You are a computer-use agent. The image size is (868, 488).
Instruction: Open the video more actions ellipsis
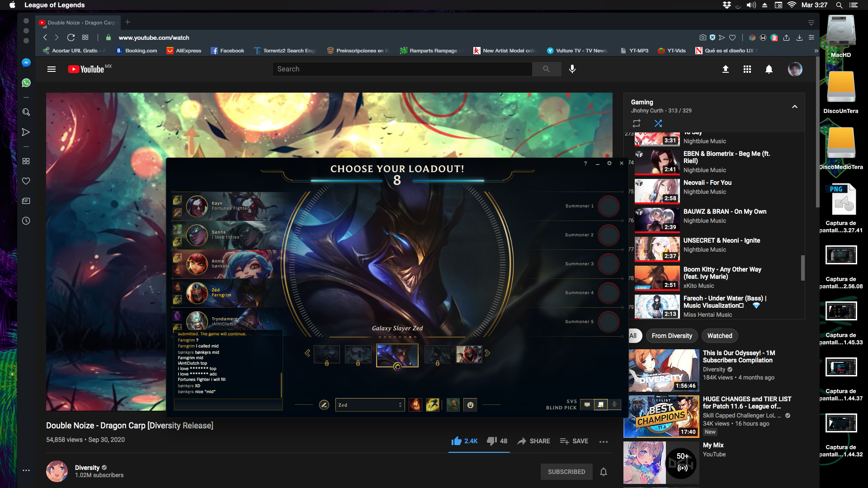[x=604, y=441]
